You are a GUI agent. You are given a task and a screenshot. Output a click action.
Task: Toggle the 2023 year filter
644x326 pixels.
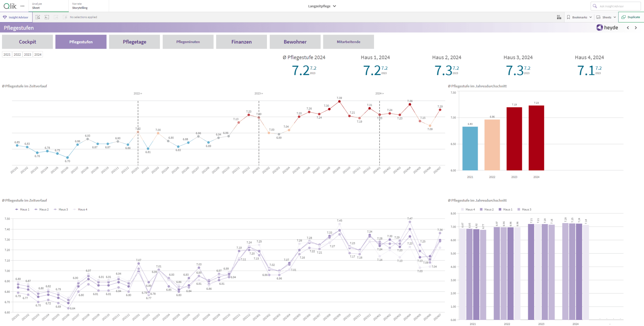click(28, 54)
